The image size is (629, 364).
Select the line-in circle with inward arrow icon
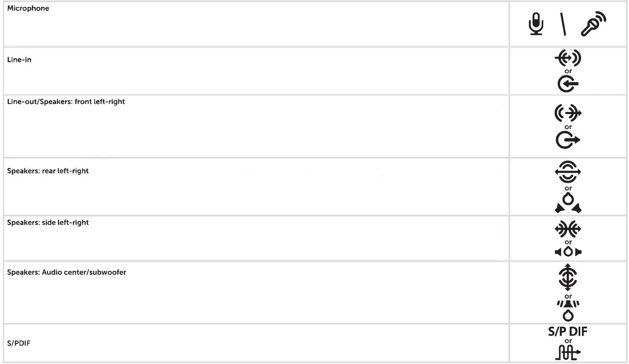pyautogui.click(x=568, y=84)
